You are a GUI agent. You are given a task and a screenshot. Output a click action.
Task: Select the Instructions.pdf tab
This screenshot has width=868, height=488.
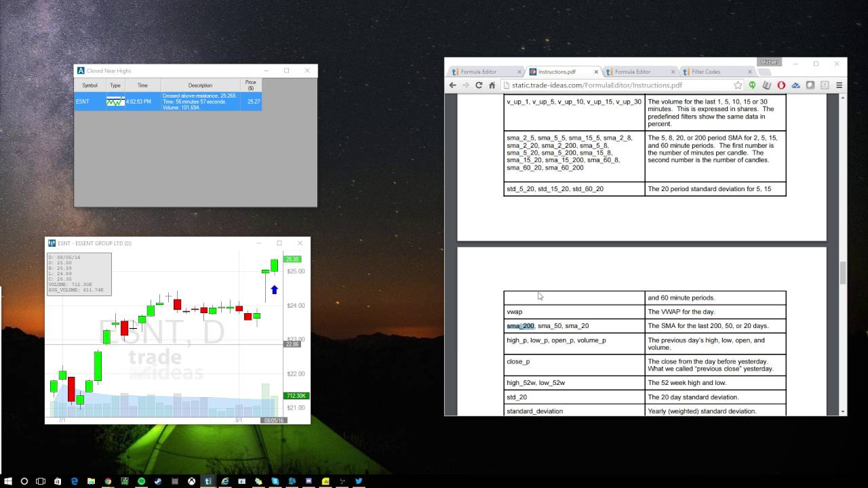pyautogui.click(x=562, y=72)
